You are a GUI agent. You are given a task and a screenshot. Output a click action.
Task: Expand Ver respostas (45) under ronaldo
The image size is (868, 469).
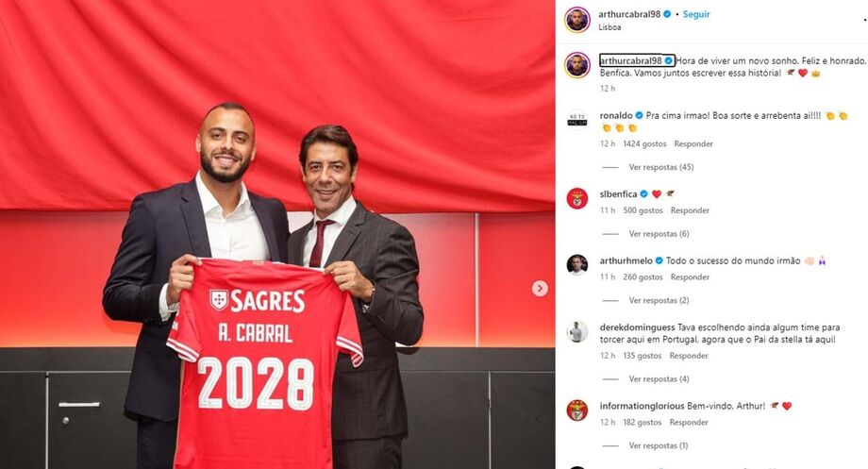[x=661, y=167]
